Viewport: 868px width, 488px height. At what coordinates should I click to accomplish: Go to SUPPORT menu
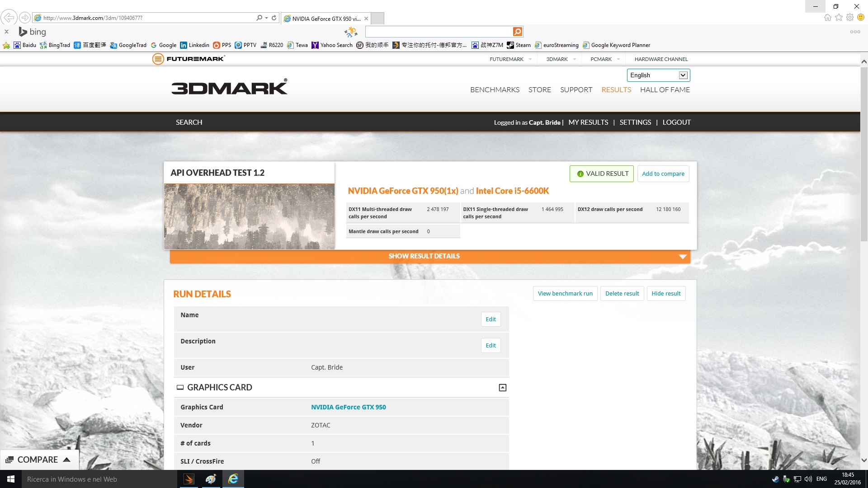pos(576,90)
